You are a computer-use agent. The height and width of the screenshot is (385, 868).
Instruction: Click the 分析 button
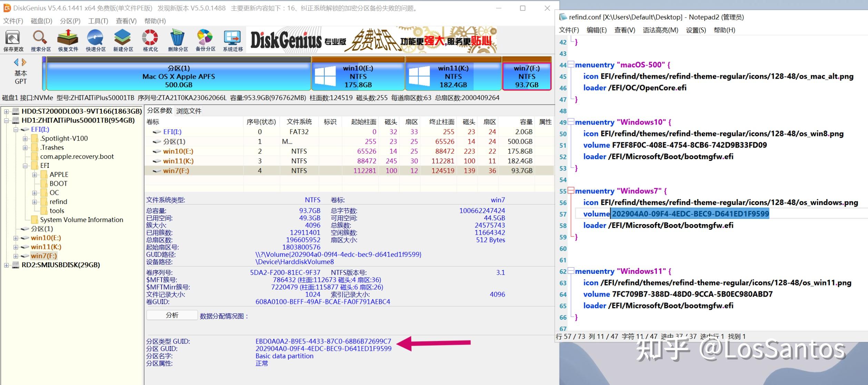point(172,315)
